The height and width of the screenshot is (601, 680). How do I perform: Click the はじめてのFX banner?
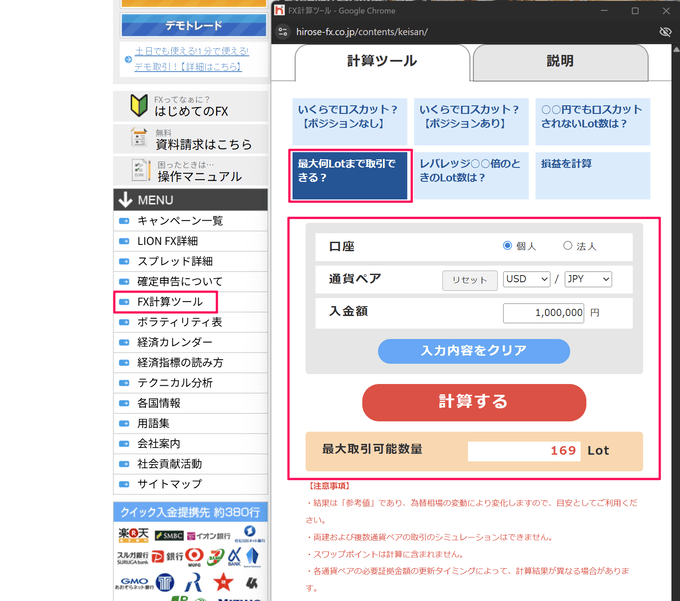[x=190, y=106]
